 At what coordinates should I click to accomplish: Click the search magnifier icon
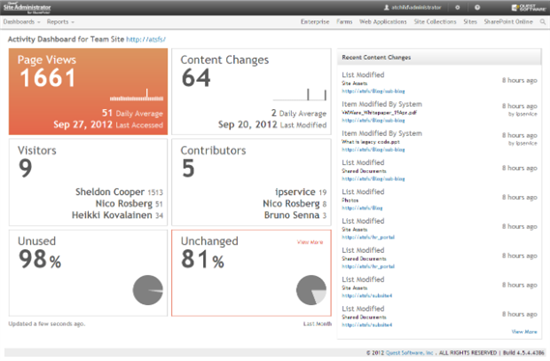point(543,22)
